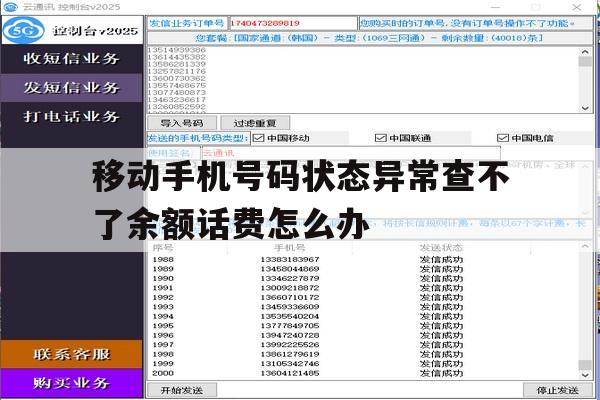
Task: Select phone number 13105342746
Action: point(290,364)
